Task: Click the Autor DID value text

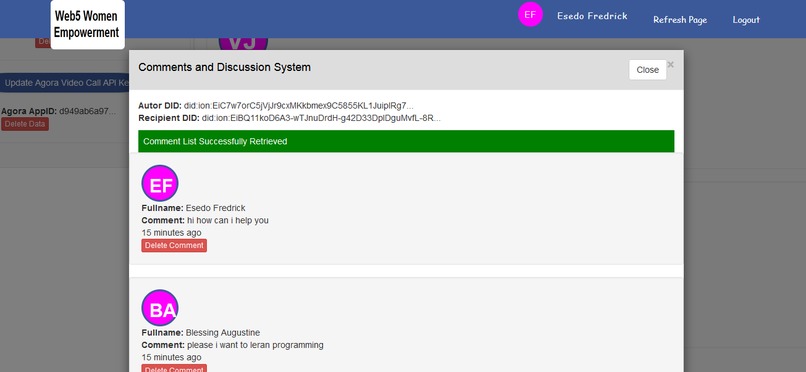Action: click(x=299, y=106)
